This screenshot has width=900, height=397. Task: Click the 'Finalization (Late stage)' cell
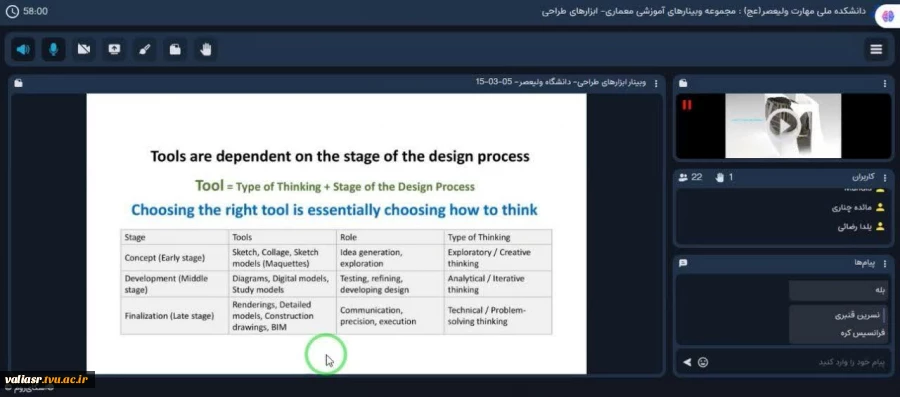pos(174,316)
